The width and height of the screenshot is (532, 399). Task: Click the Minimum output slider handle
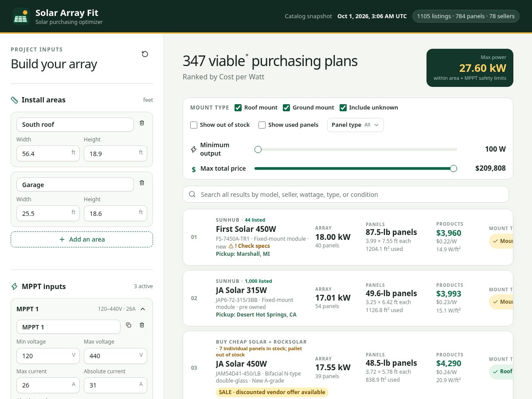point(258,149)
